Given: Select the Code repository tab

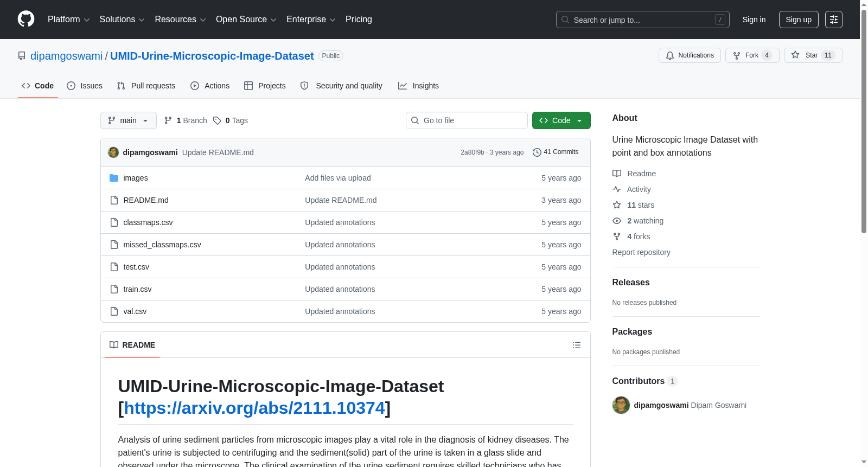Looking at the screenshot, I should 38,86.
